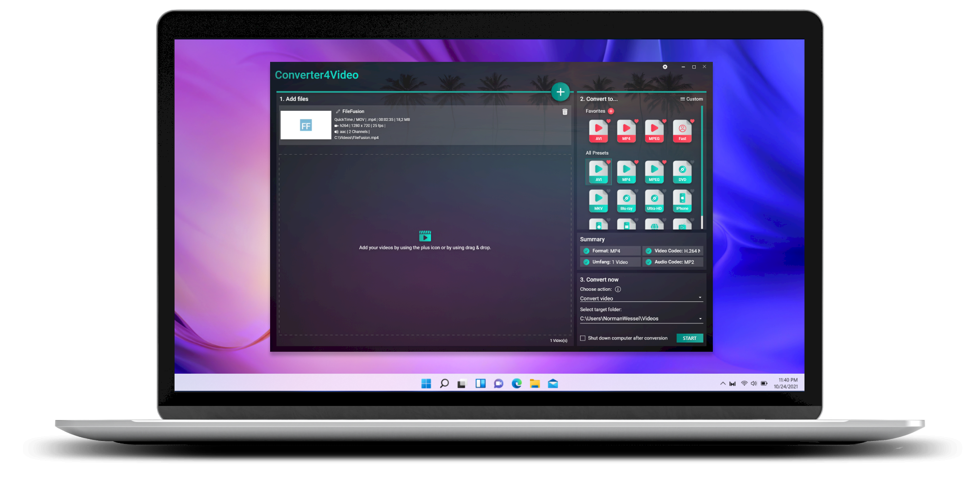Open Windows search from the taskbar
980x499 pixels.
tap(444, 383)
